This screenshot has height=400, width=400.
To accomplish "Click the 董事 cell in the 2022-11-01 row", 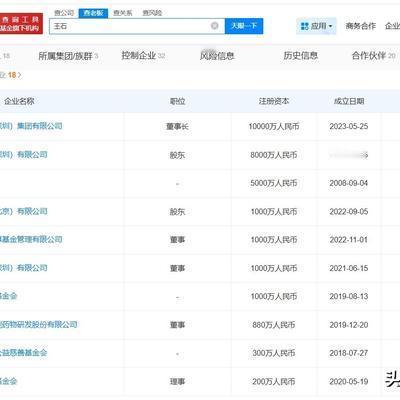I will pyautogui.click(x=177, y=240).
